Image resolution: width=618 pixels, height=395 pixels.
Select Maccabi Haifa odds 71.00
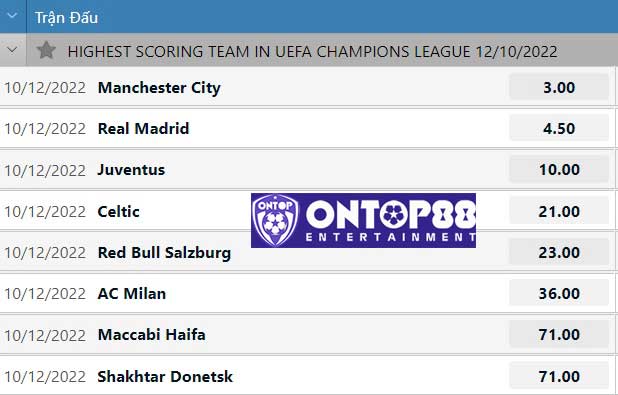click(x=559, y=335)
